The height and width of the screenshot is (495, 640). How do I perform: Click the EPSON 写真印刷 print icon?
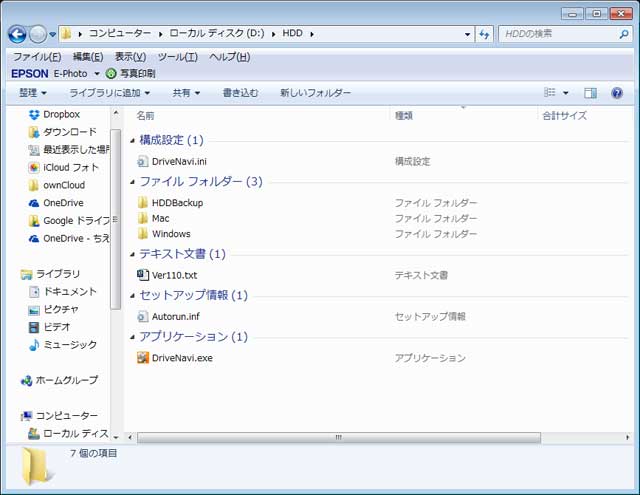[111, 74]
